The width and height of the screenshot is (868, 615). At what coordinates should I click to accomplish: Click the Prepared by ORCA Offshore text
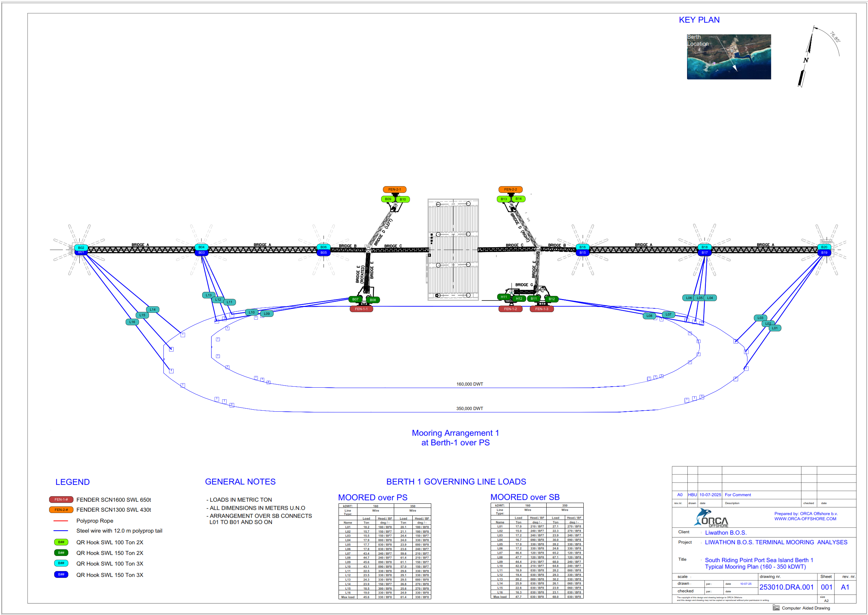coord(806,513)
